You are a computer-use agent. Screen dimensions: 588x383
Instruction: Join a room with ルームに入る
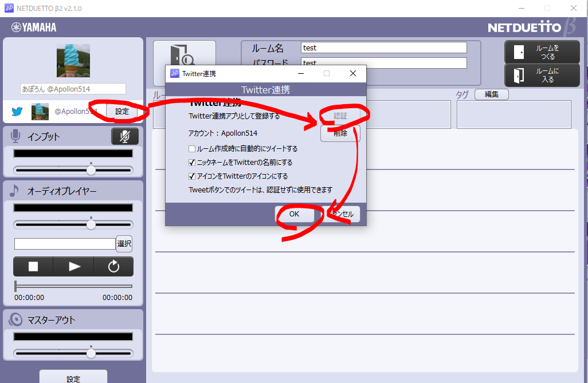pos(542,76)
